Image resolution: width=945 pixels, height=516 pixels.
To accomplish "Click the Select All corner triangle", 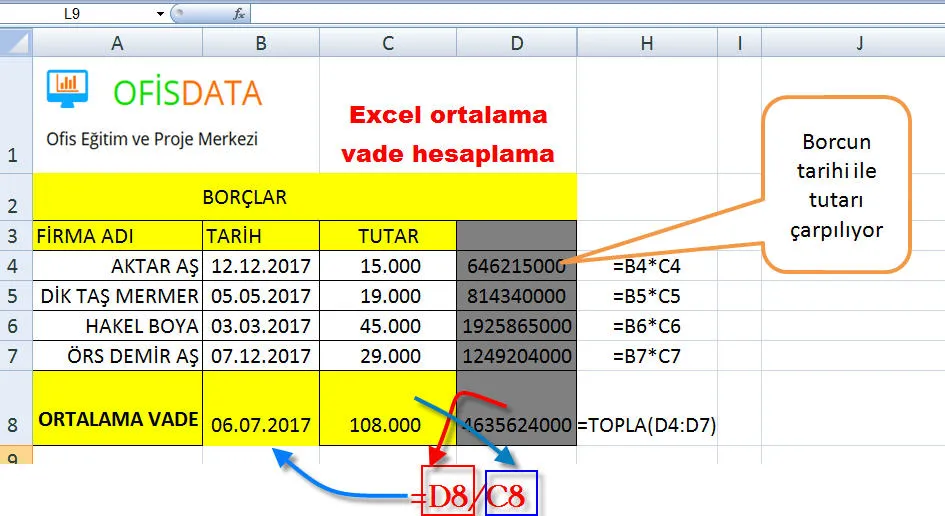I will tap(16, 43).
